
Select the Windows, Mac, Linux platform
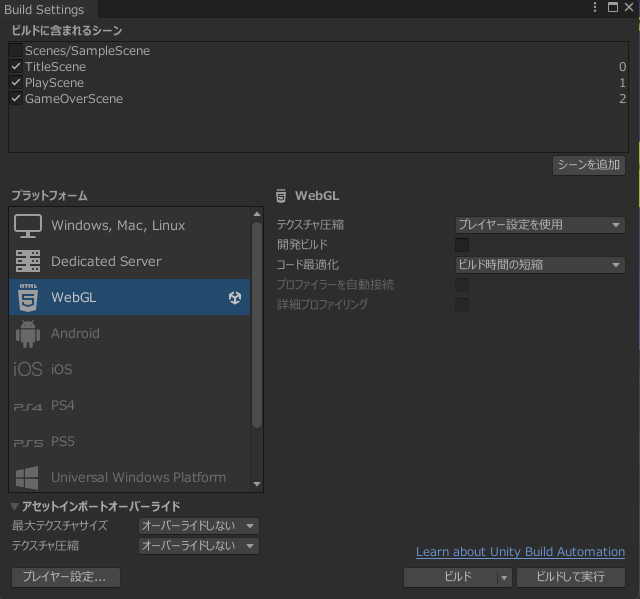click(x=129, y=226)
